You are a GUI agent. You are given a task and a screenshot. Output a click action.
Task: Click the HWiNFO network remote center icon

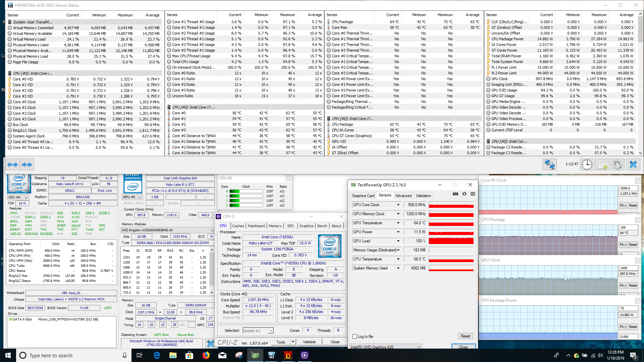(x=549, y=165)
